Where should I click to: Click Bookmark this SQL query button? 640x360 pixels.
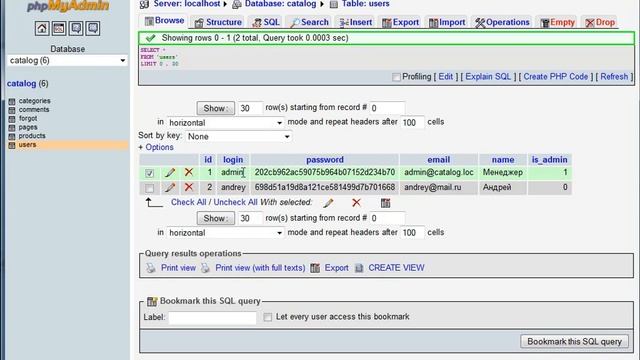(x=574, y=342)
